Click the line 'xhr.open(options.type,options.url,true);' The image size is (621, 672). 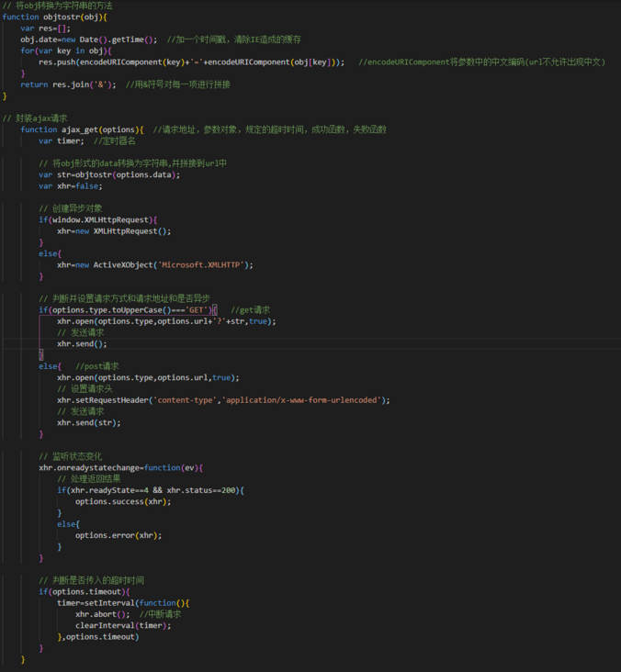point(149,377)
